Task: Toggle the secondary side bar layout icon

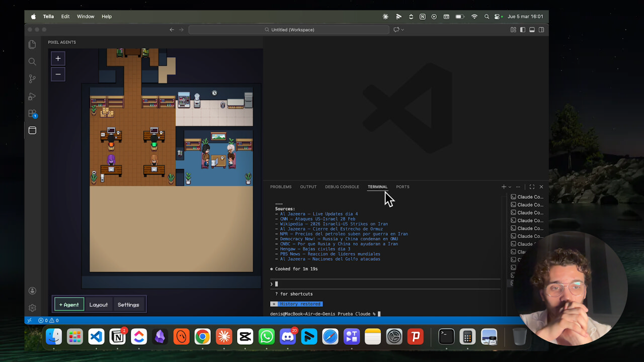Action: [541, 30]
